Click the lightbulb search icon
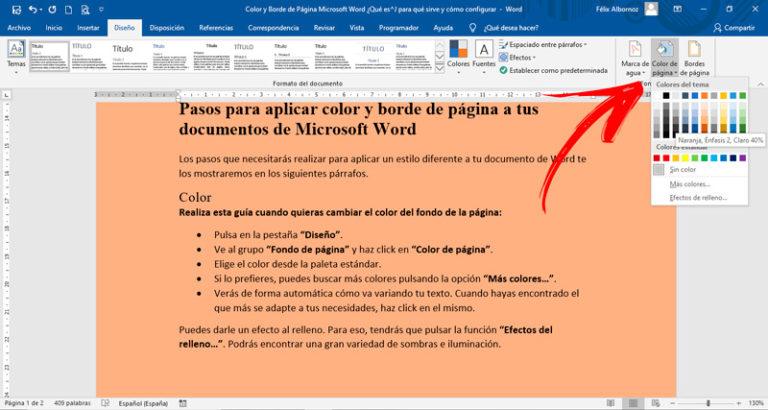 pos(472,28)
